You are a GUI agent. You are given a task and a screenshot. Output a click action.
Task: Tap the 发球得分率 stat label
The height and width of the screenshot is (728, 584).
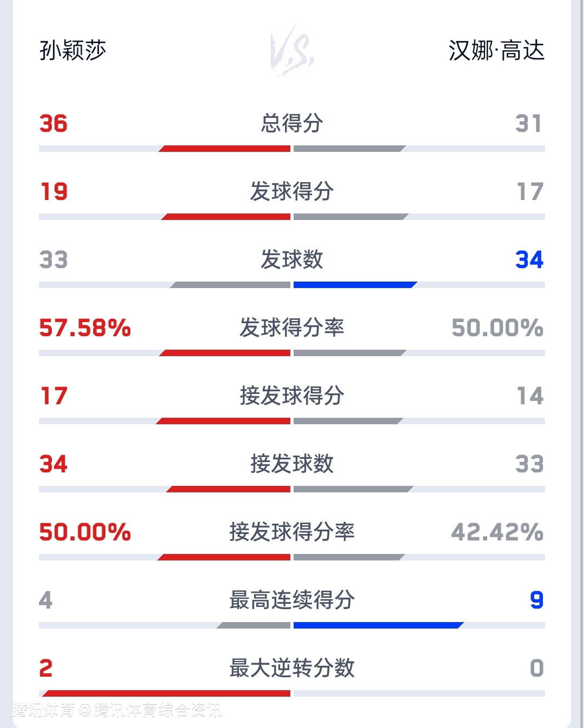pyautogui.click(x=292, y=328)
